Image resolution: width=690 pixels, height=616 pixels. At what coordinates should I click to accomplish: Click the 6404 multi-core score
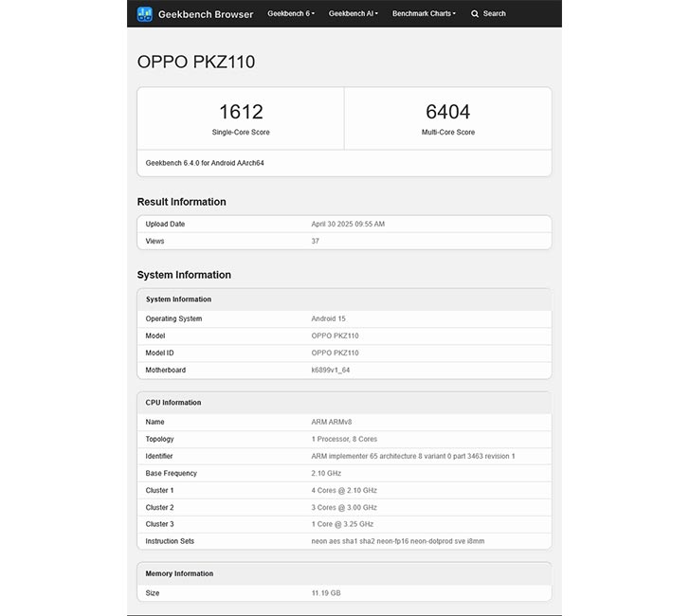[448, 112]
